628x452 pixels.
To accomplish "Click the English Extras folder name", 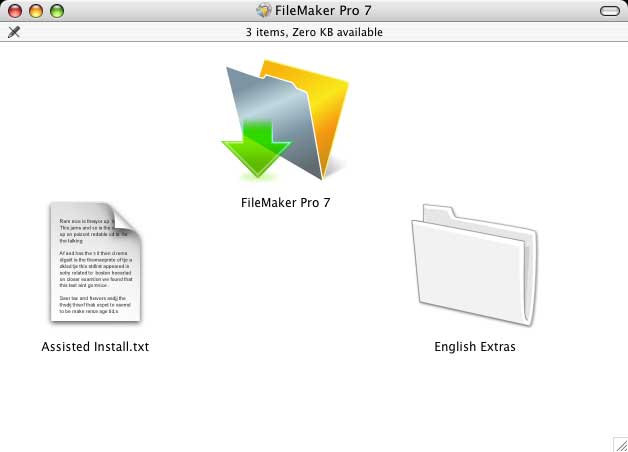I will pos(475,346).
